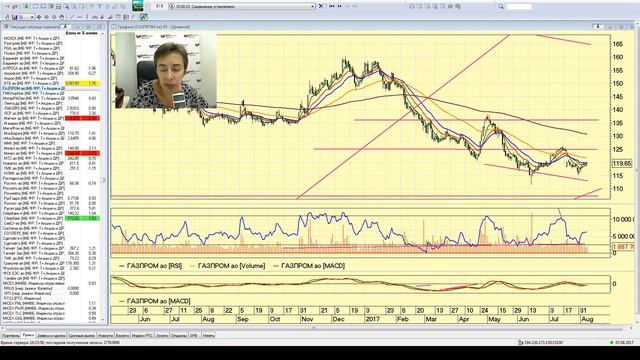The height and width of the screenshot is (360, 640).
Task: Select the vertical line drawing tool
Action: point(87,17)
